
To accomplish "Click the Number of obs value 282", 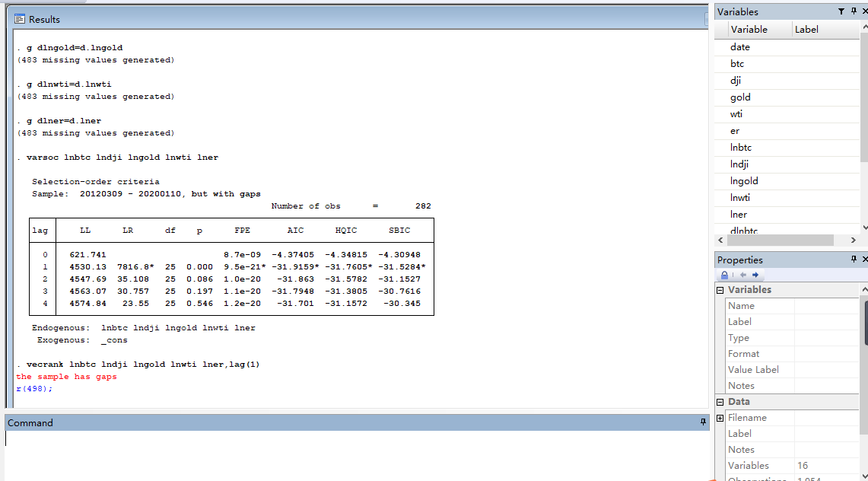I will pyautogui.click(x=423, y=206).
